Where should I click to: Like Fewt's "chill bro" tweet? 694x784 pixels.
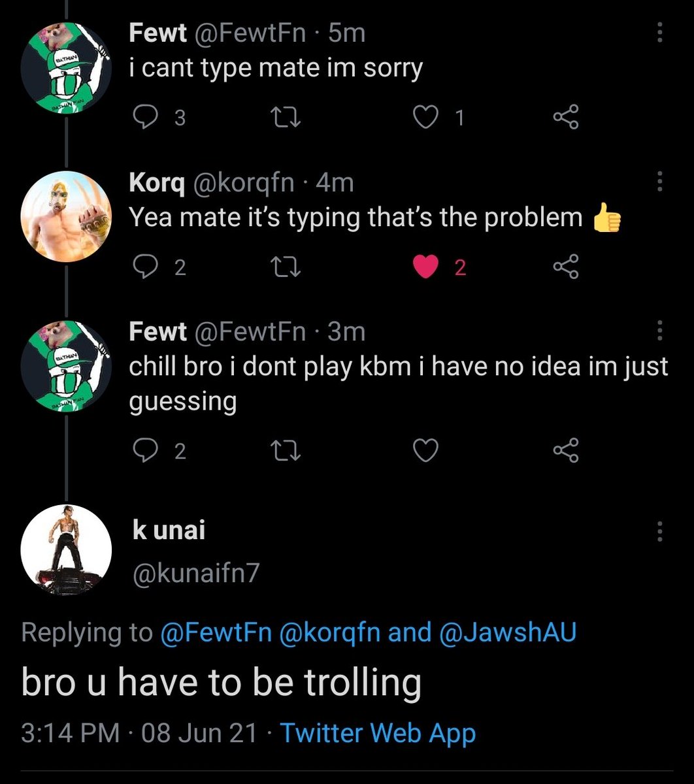425,451
